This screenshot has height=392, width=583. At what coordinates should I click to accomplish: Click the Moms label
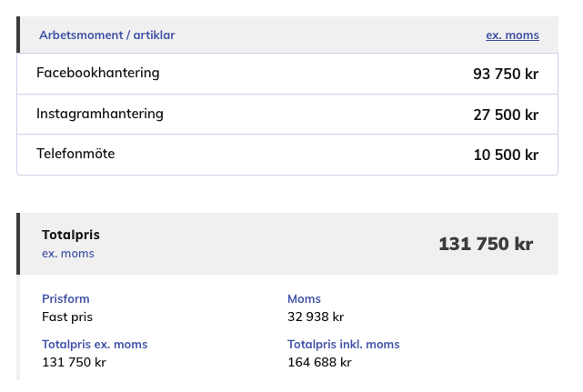tap(304, 298)
